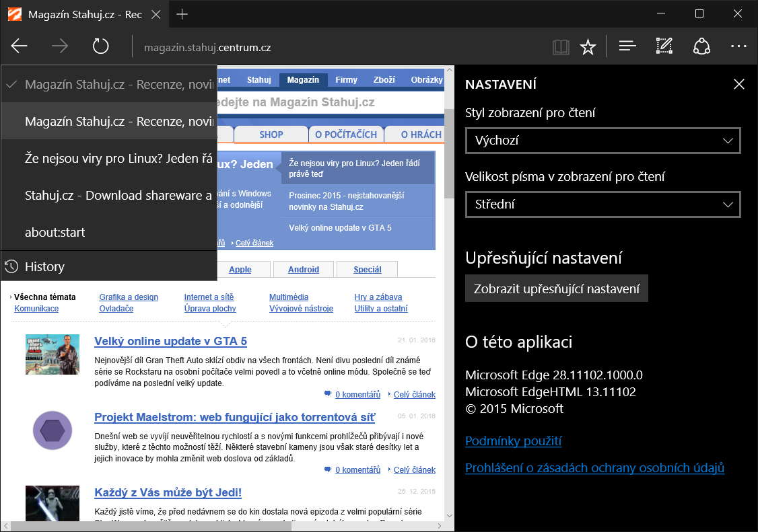Filter by Internet a sítě topic

(x=209, y=297)
